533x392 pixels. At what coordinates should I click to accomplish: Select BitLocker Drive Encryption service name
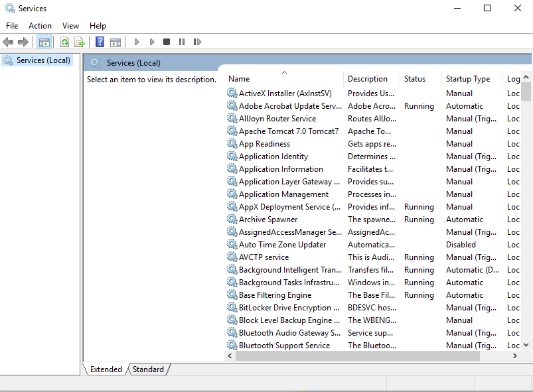pos(289,308)
